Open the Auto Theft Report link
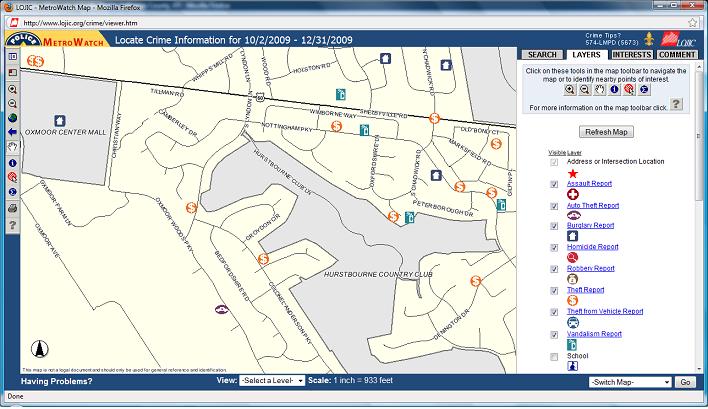 pos(593,205)
